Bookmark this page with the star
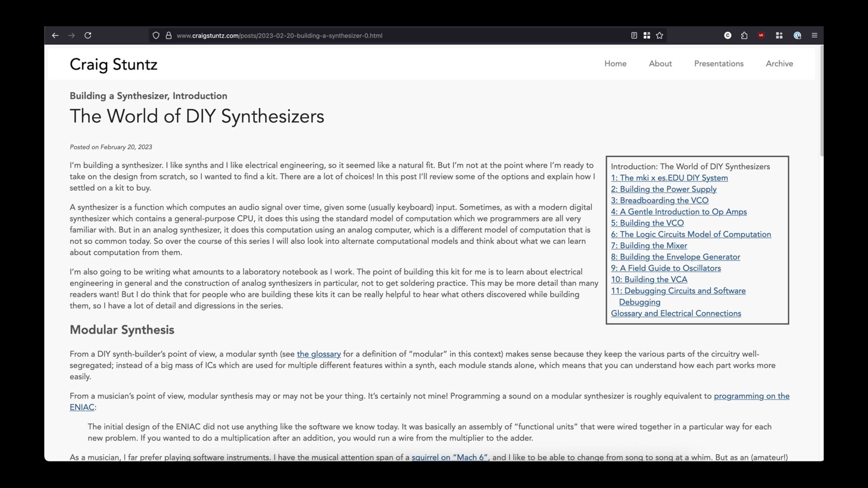Screen dimensions: 868x488 660,35
